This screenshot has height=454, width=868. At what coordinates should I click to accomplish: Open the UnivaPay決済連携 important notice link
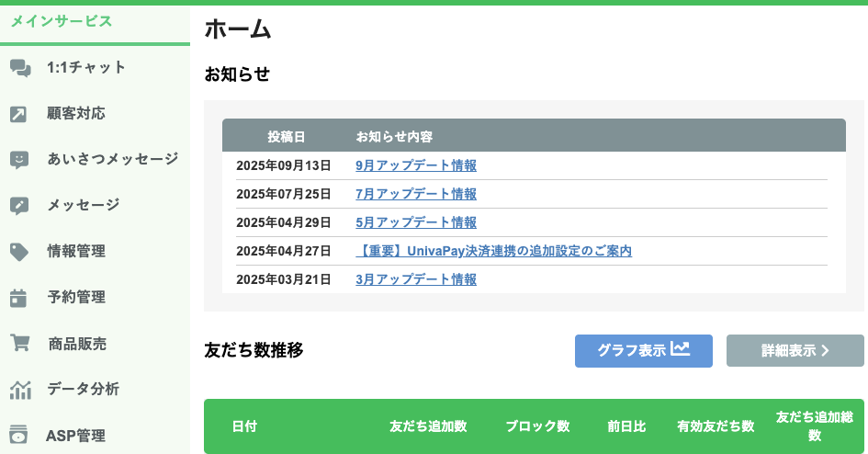(493, 251)
